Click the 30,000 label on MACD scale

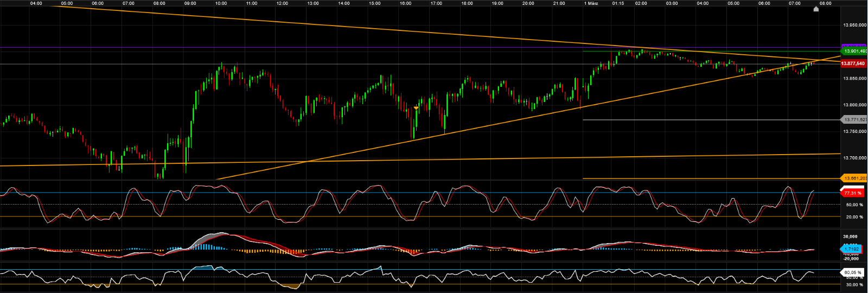click(x=850, y=237)
